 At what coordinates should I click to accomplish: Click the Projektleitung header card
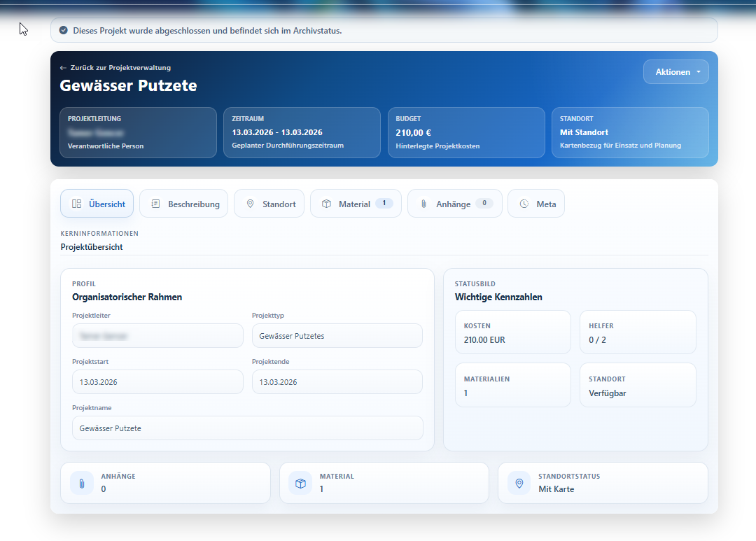[x=139, y=132]
